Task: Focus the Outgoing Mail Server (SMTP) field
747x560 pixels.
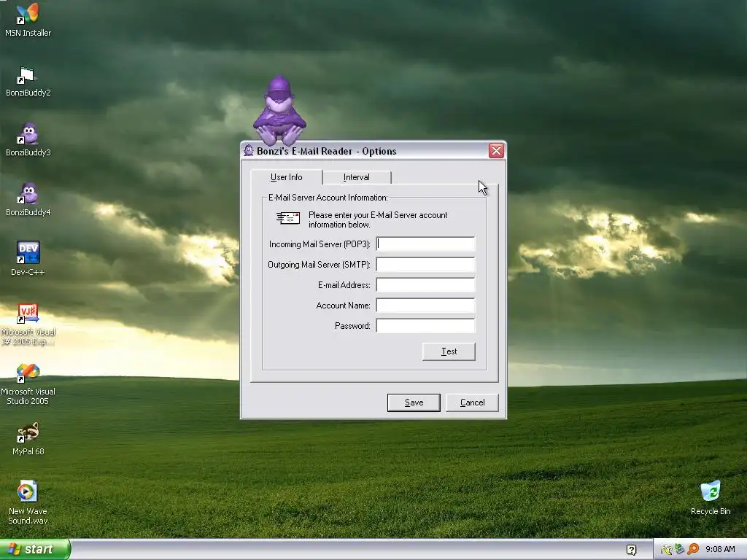Action: [425, 265]
